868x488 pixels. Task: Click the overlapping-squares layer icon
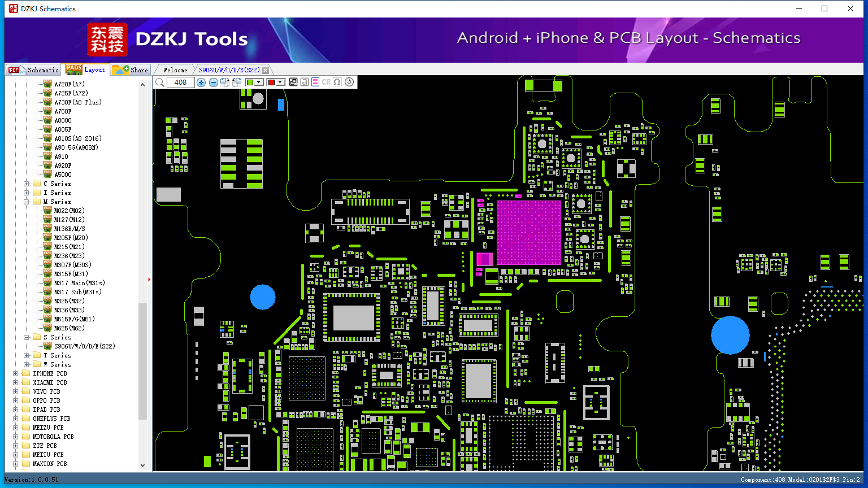pyautogui.click(x=293, y=82)
